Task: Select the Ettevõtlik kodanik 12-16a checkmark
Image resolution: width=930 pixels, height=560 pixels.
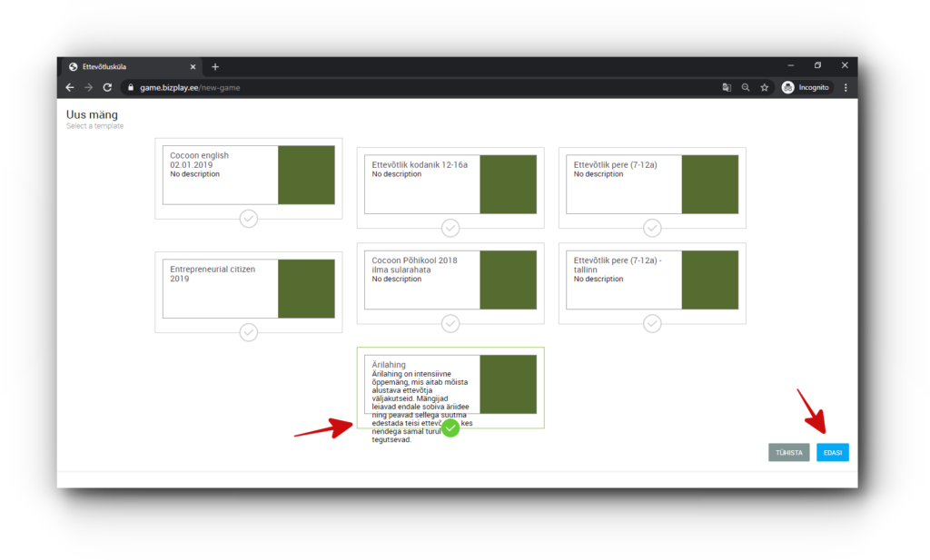Action: pos(450,228)
